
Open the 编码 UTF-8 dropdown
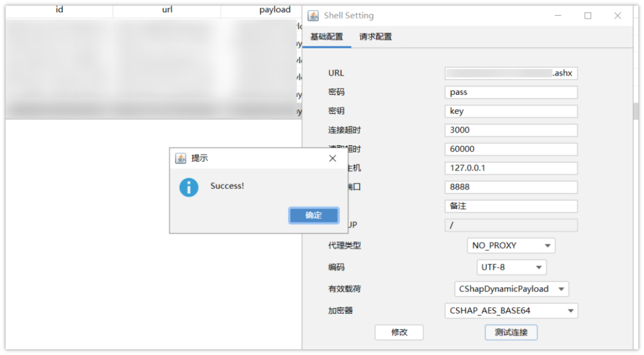(x=511, y=268)
